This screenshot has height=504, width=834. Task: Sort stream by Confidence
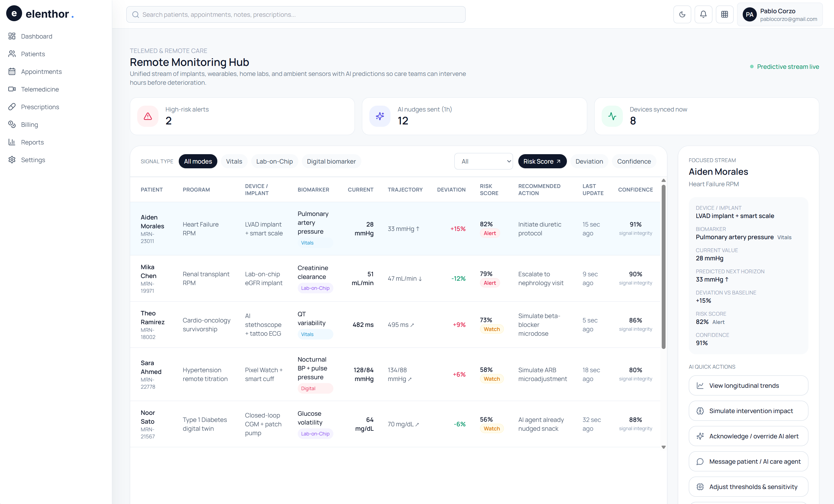(x=634, y=161)
